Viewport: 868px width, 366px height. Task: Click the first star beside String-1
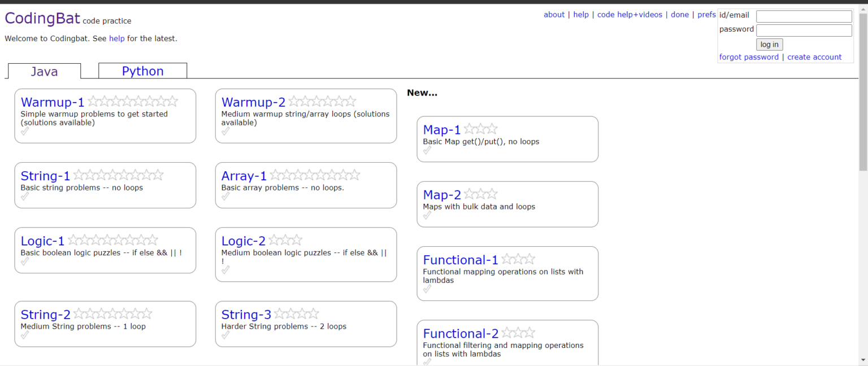pyautogui.click(x=79, y=175)
